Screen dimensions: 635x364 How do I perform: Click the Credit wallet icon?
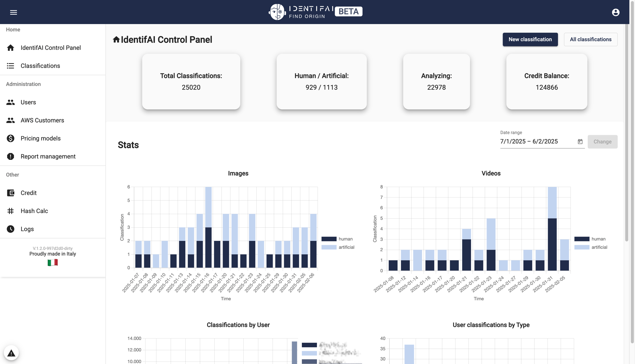coord(11,193)
